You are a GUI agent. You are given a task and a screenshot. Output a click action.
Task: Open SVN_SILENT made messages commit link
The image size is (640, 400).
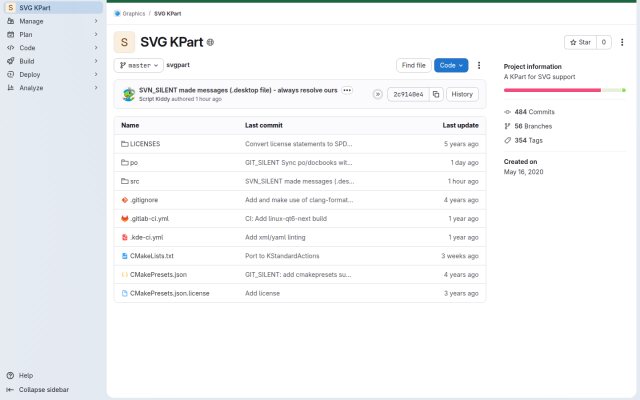238,90
